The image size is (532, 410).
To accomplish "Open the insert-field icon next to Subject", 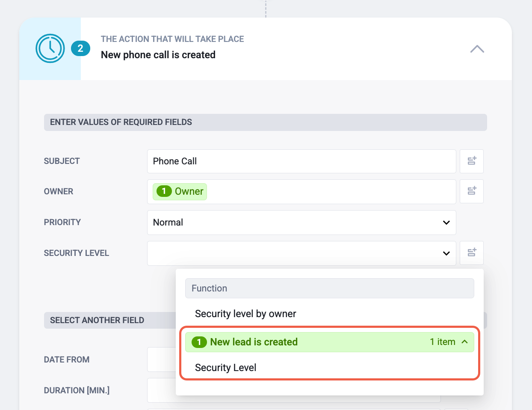I will [472, 161].
